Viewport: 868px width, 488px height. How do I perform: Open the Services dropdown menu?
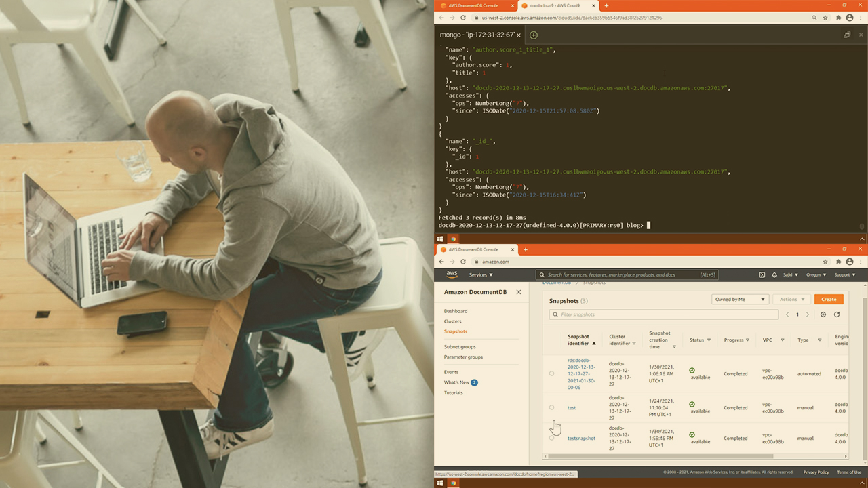(481, 274)
